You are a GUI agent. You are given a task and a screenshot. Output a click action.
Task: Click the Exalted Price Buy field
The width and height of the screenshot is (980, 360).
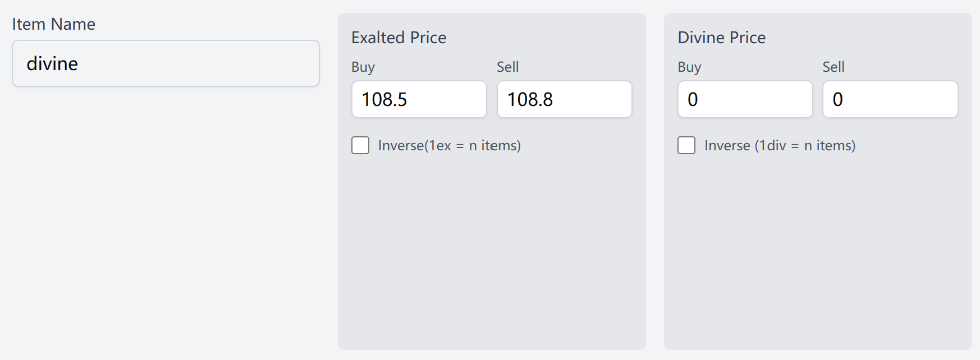tap(419, 99)
